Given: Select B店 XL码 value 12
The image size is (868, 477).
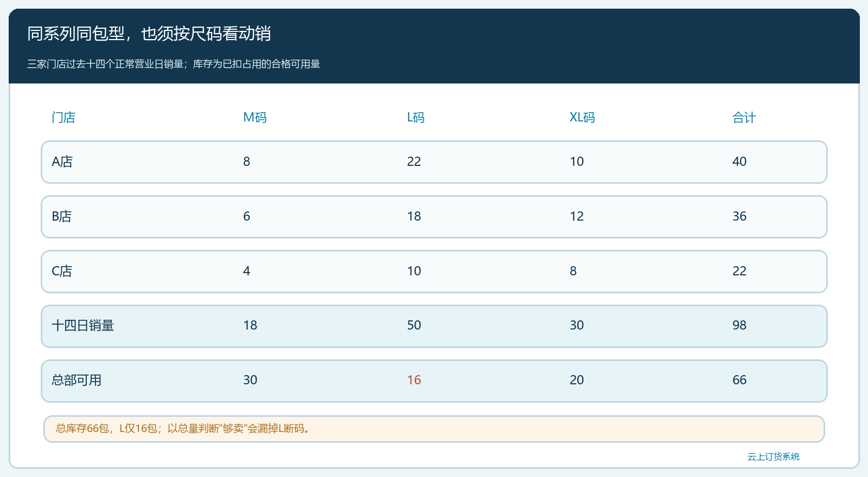Looking at the screenshot, I should 577,216.
